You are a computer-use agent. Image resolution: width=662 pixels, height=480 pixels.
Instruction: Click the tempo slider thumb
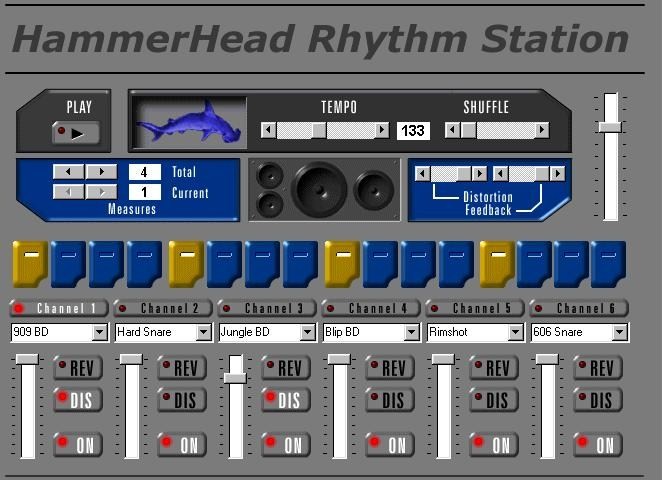(319, 130)
